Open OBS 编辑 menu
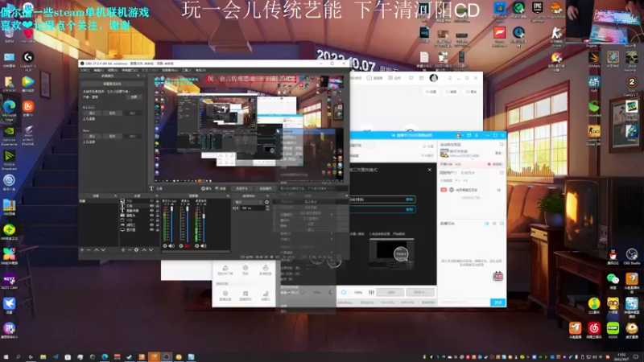 tap(98, 70)
